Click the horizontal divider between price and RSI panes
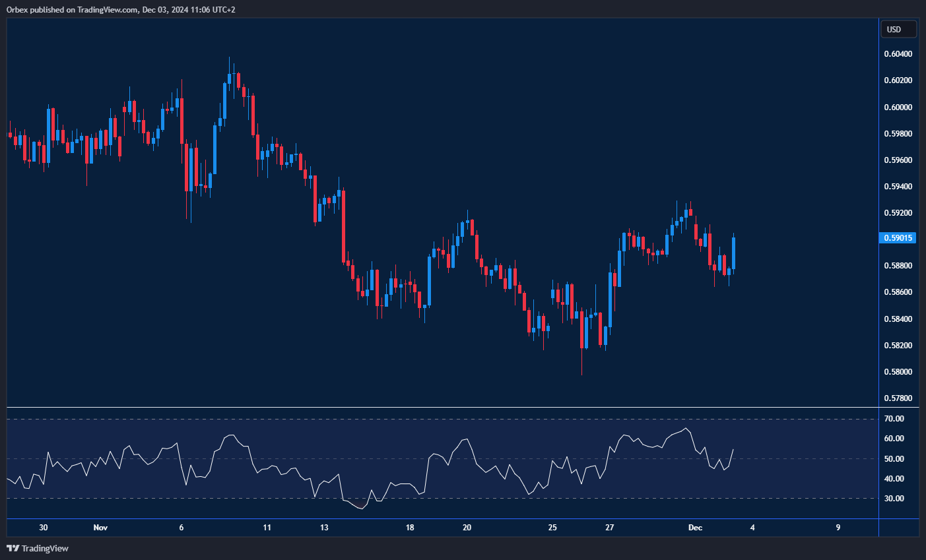The height and width of the screenshot is (560, 926). (x=442, y=408)
